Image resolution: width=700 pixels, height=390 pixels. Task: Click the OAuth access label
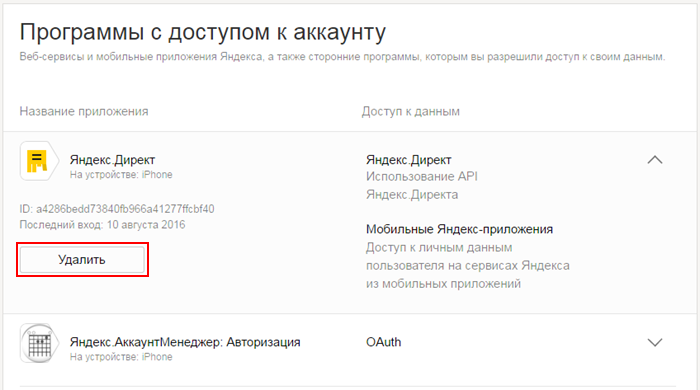coord(383,342)
